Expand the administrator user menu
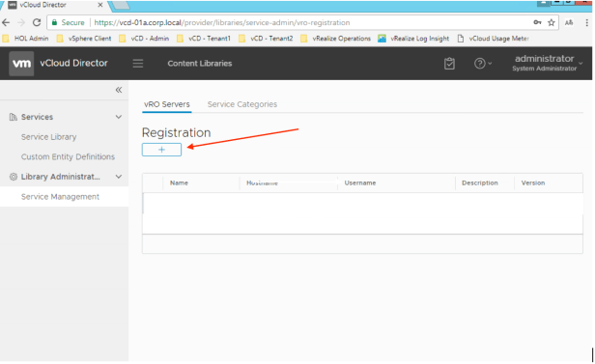The width and height of the screenshot is (595, 364). click(x=548, y=63)
